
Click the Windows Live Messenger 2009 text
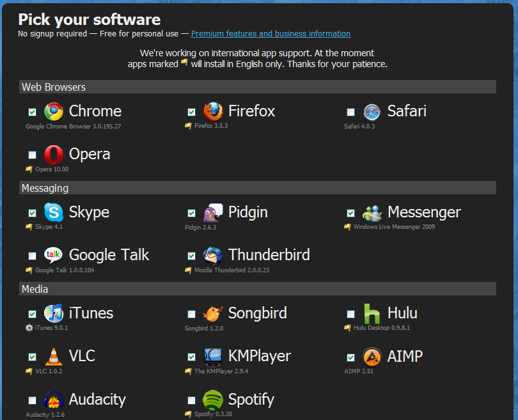(x=394, y=227)
